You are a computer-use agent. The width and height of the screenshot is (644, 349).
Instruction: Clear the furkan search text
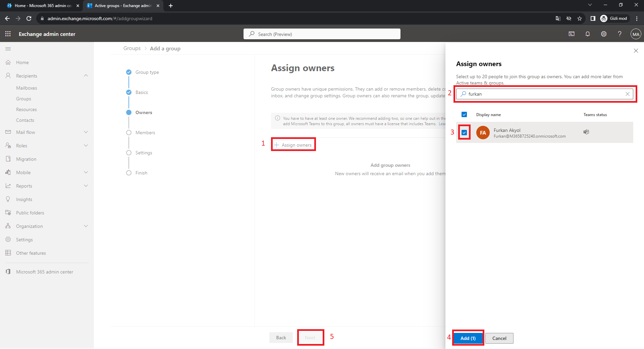click(x=627, y=94)
